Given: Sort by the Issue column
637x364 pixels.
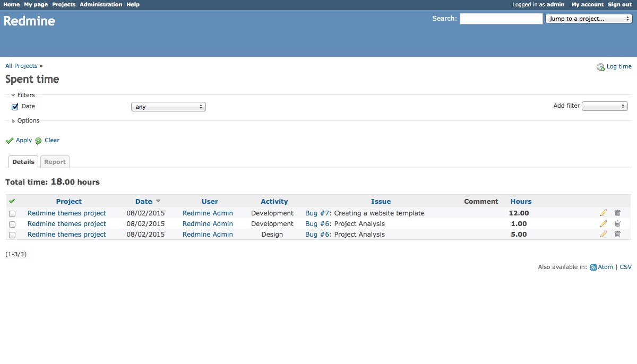Looking at the screenshot, I should 381,202.
